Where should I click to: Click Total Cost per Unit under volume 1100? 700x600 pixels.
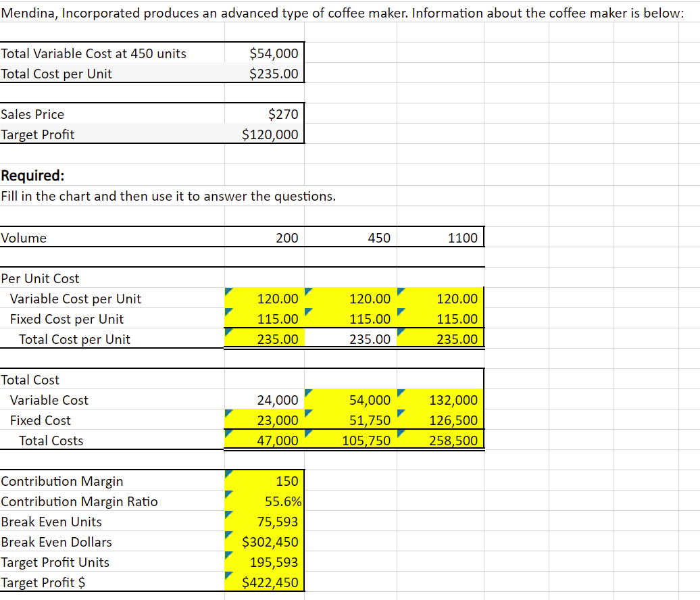(441, 339)
